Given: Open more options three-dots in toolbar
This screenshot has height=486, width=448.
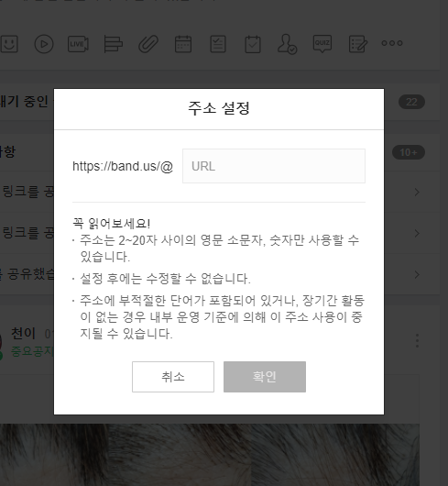Looking at the screenshot, I should (392, 43).
